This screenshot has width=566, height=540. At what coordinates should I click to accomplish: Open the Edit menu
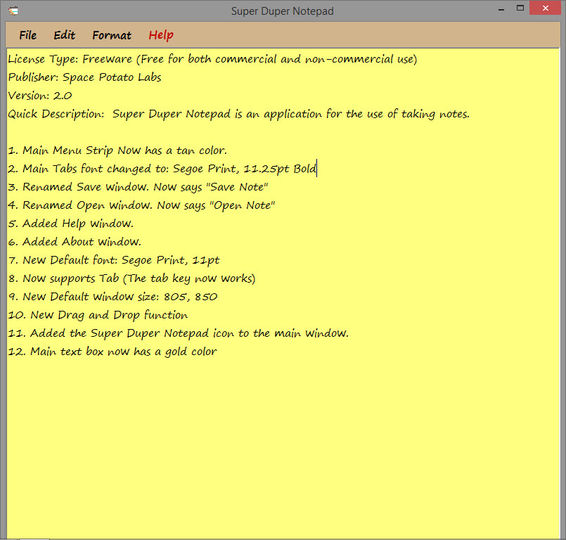point(64,35)
